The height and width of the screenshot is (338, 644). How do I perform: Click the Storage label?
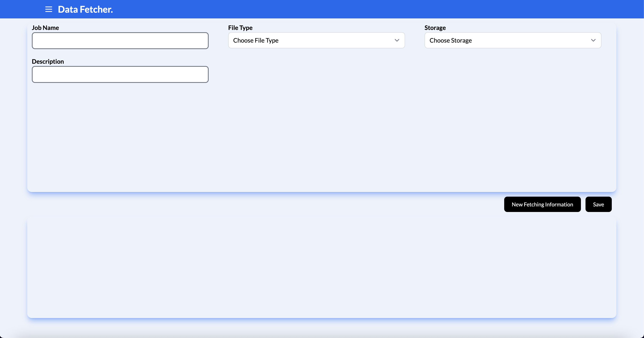tap(435, 27)
